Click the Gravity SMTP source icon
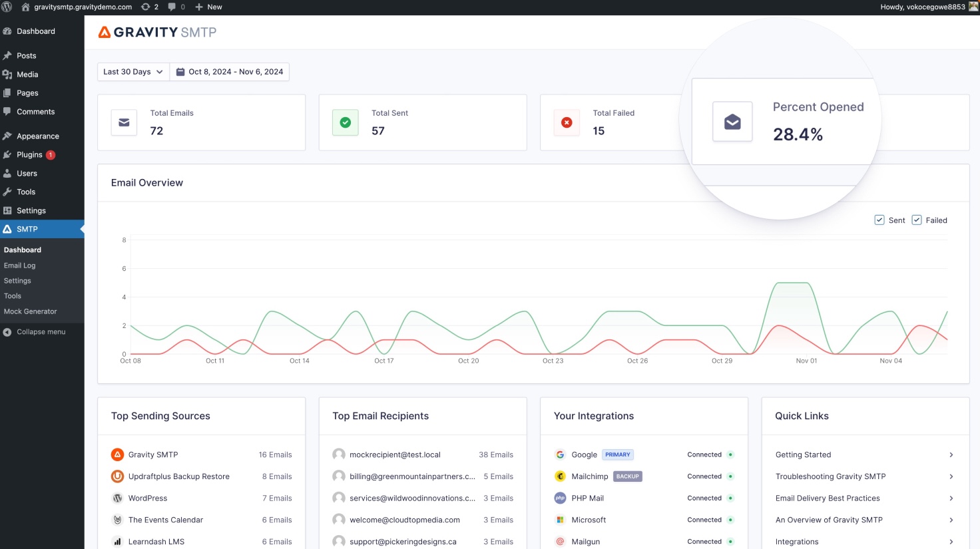This screenshot has height=549, width=980. 117,455
